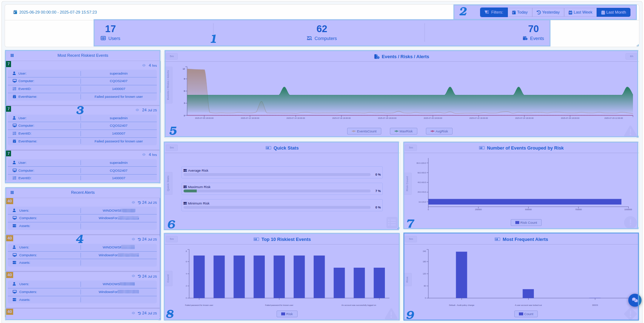The image size is (644, 323).
Task: Click the Maximum Risk progress bar
Action: point(277,191)
